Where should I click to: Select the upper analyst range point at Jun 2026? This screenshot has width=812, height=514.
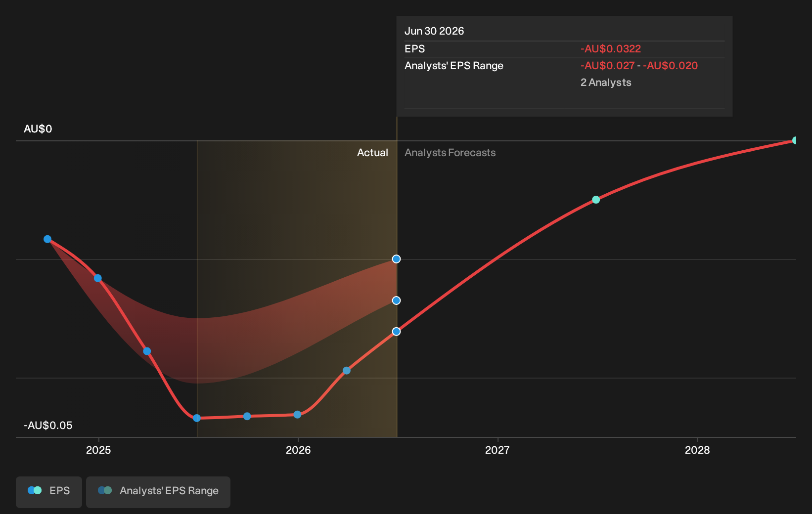[x=396, y=259]
